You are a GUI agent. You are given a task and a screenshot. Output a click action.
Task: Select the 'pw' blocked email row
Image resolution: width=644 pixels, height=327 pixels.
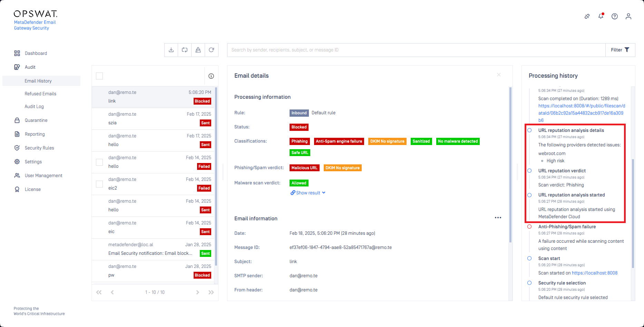click(x=153, y=271)
